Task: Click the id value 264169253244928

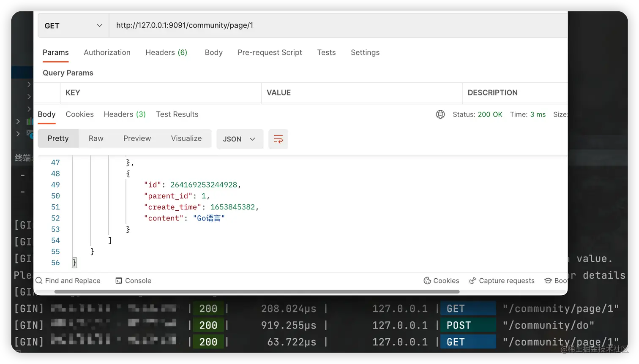Action: point(204,185)
